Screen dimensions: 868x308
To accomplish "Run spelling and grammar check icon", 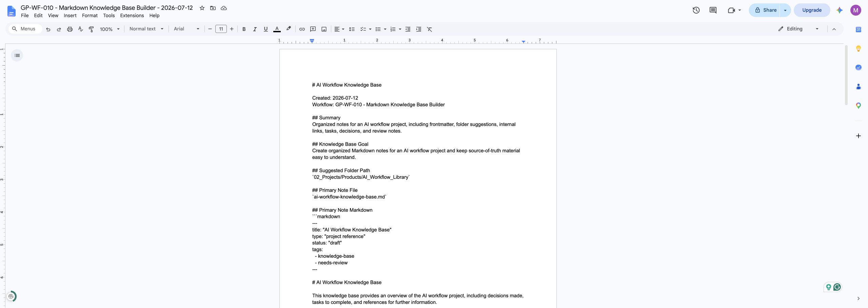I will 81,29.
